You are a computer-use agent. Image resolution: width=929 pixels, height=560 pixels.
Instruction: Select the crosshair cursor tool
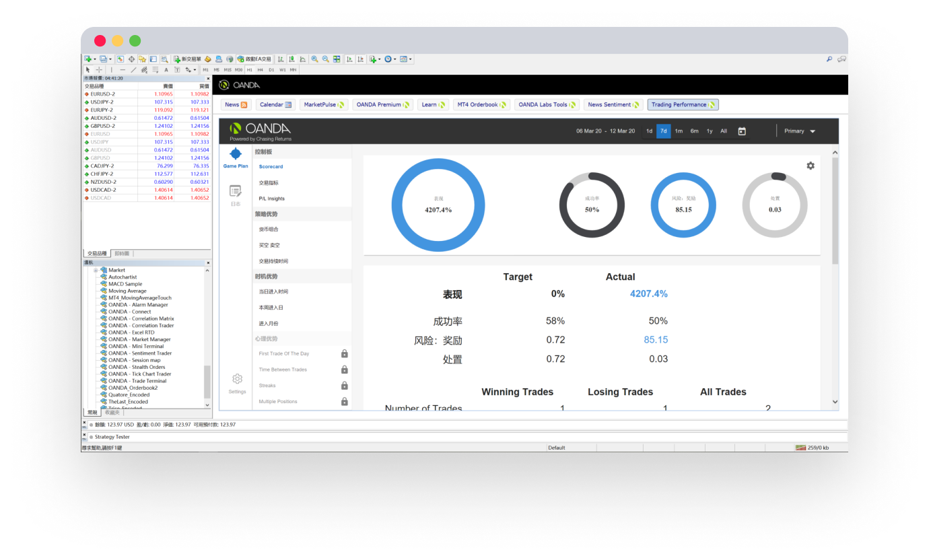click(99, 69)
